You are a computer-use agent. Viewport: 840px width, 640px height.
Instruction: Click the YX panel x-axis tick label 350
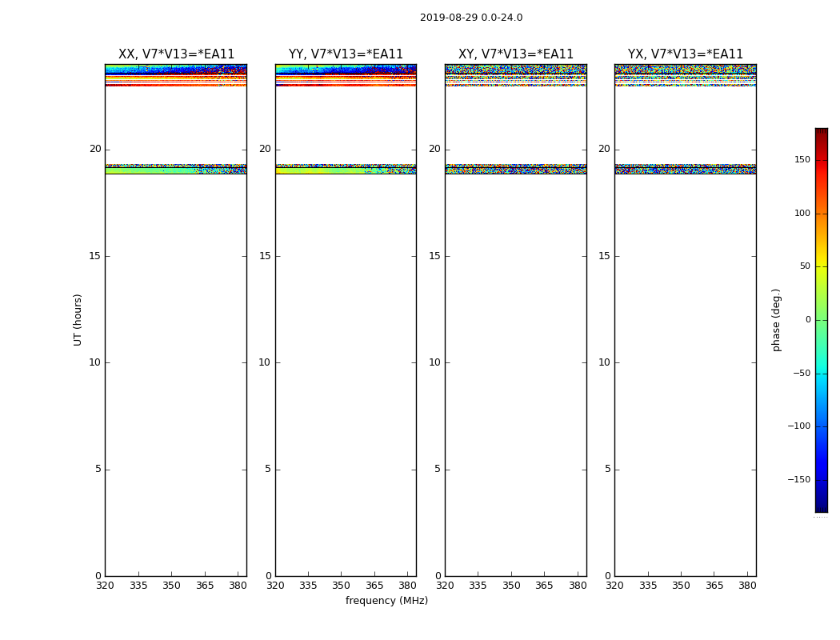[x=681, y=586]
